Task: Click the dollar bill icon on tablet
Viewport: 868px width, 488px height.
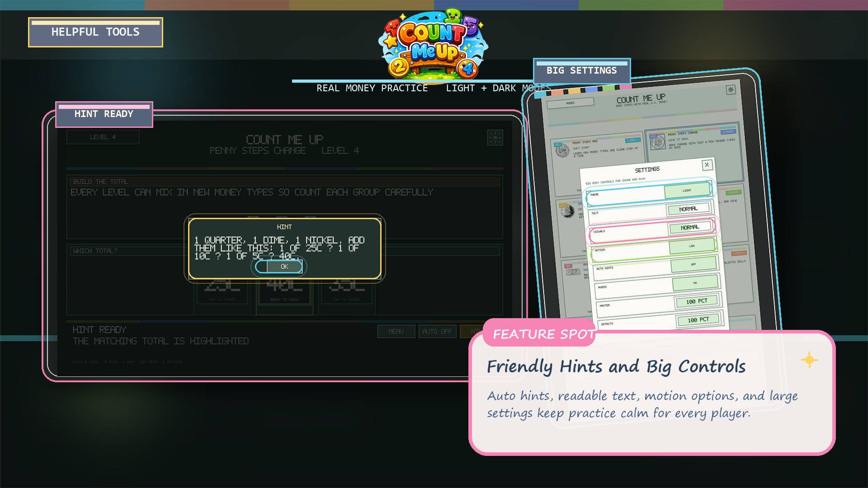Action: (573, 272)
